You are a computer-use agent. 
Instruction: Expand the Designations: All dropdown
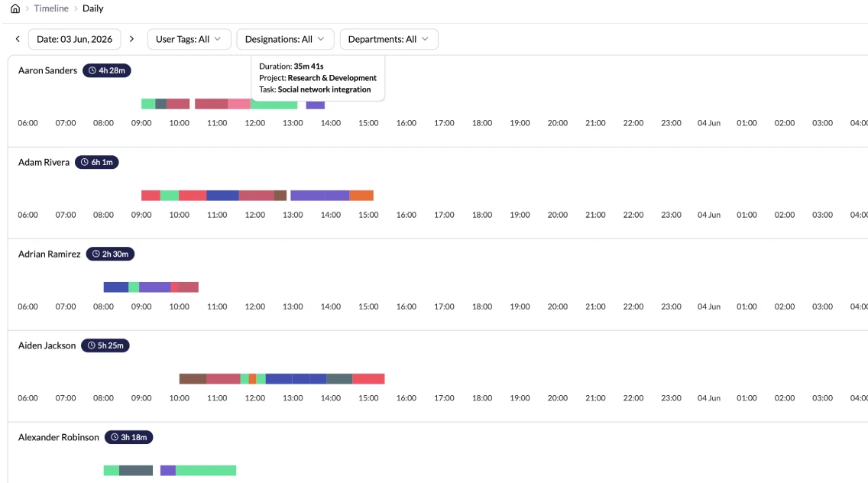point(285,39)
